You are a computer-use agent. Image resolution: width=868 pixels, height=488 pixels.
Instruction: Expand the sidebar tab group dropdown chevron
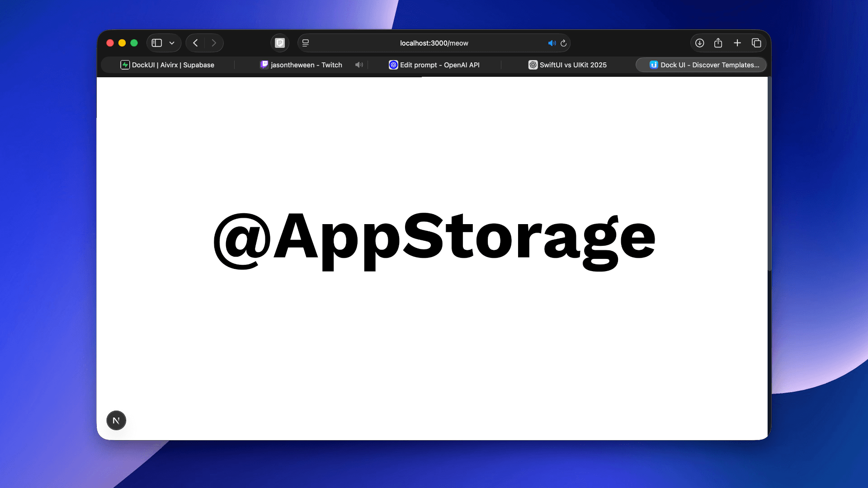tap(172, 43)
